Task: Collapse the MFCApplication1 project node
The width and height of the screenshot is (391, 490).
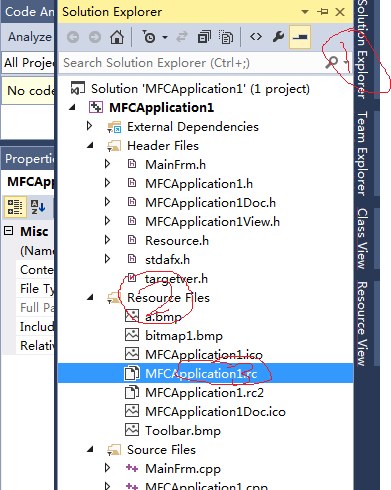Action: (72, 107)
